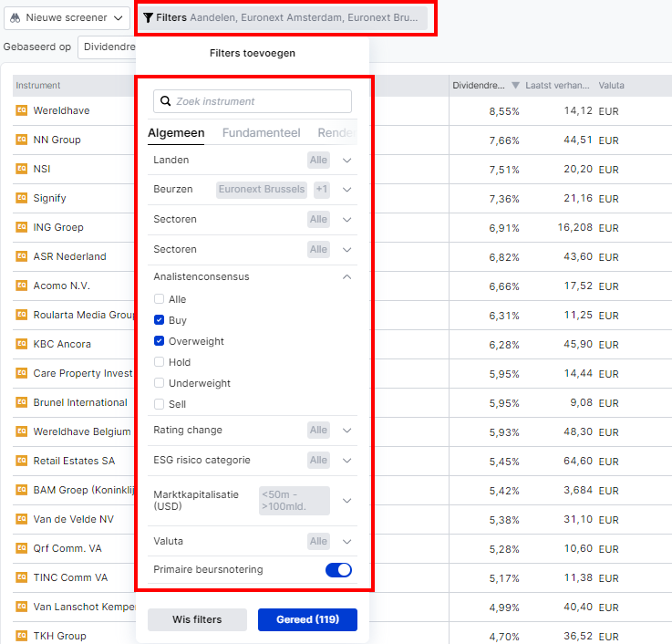Click the EQ icon next to ASR Nederland
The width and height of the screenshot is (672, 644).
[22, 256]
